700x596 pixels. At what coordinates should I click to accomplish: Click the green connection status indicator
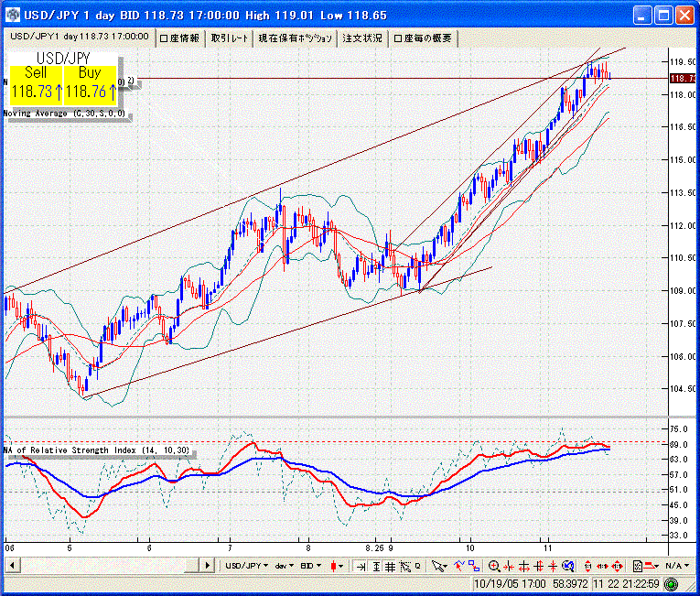670,584
